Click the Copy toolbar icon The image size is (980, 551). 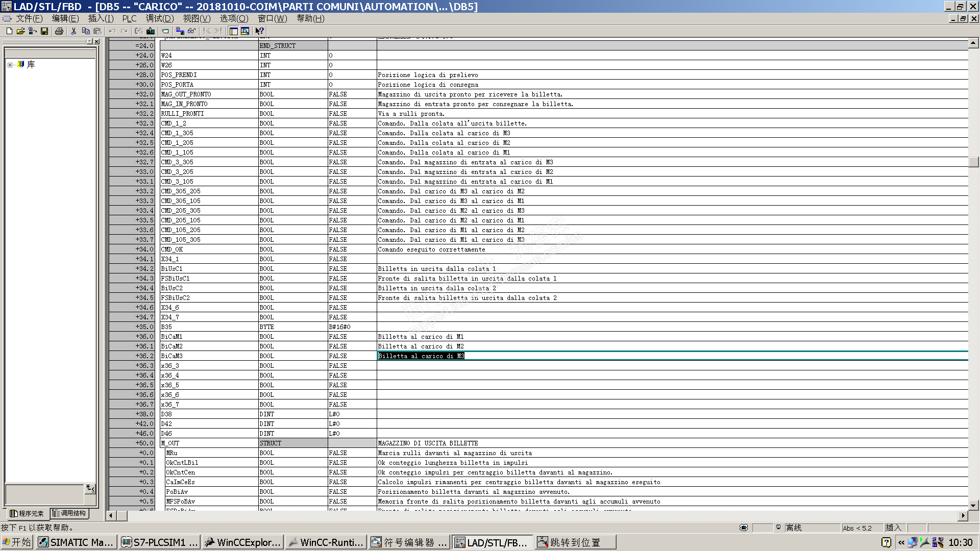click(x=86, y=31)
